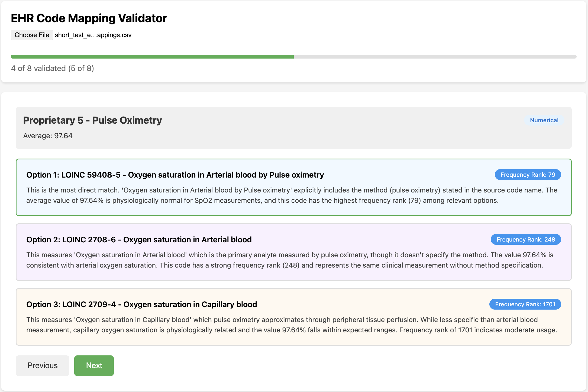The width and height of the screenshot is (588, 392).
Task: Go back with the Previous button
Action: pyautogui.click(x=43, y=365)
